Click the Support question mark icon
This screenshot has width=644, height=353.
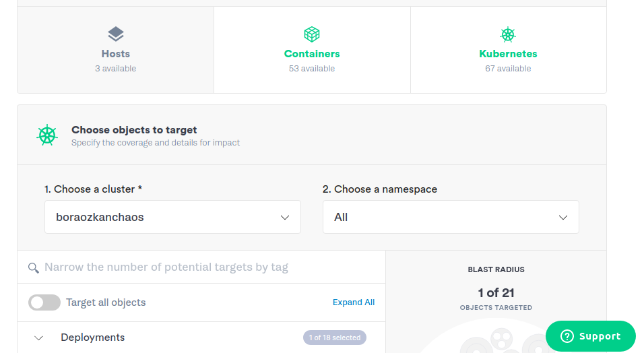coord(567,336)
